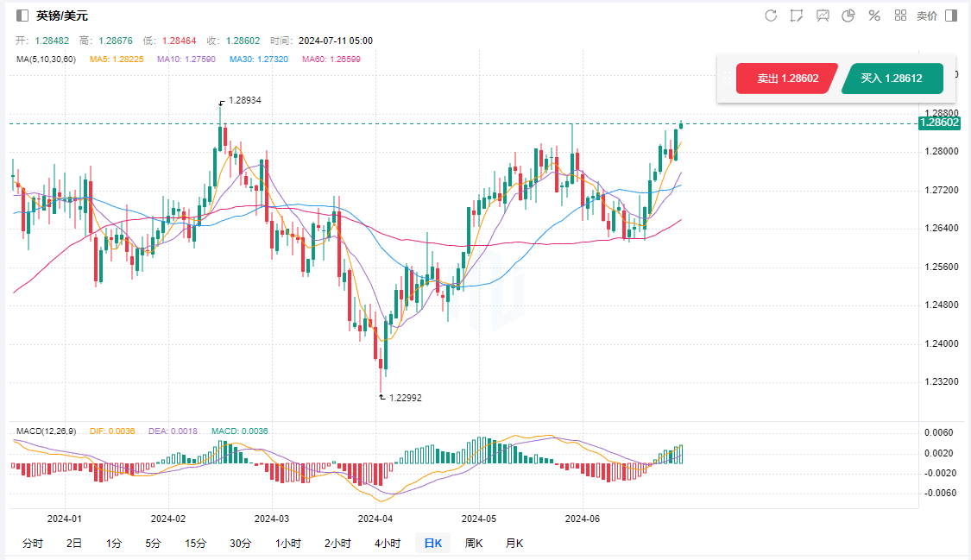Select the drawing tools icon
Image resolution: width=971 pixels, height=560 pixels.
(x=796, y=16)
